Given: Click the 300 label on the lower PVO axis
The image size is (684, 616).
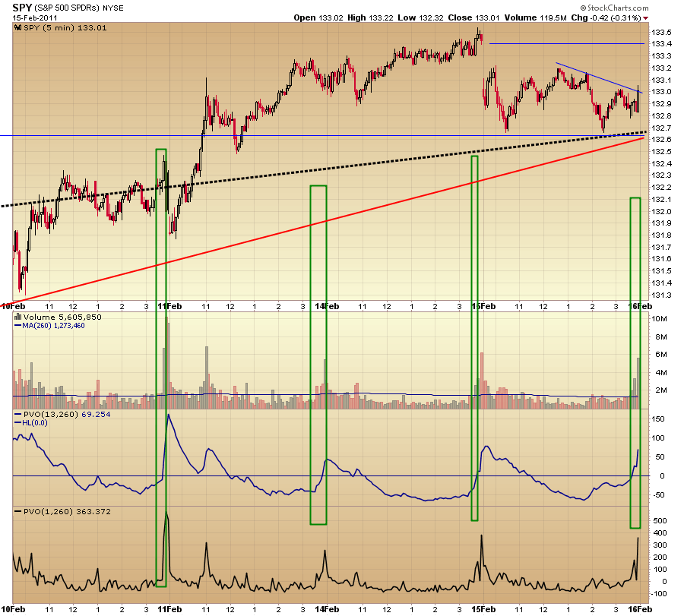Looking at the screenshot, I should (660, 545).
